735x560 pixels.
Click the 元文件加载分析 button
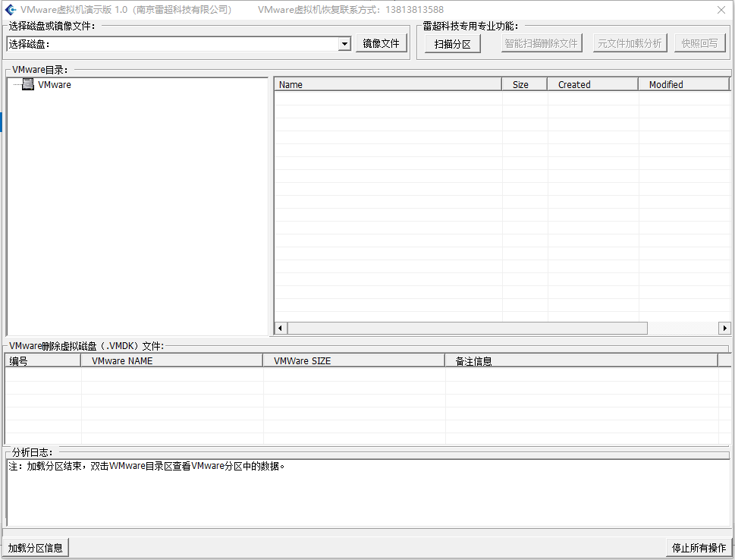(630, 43)
